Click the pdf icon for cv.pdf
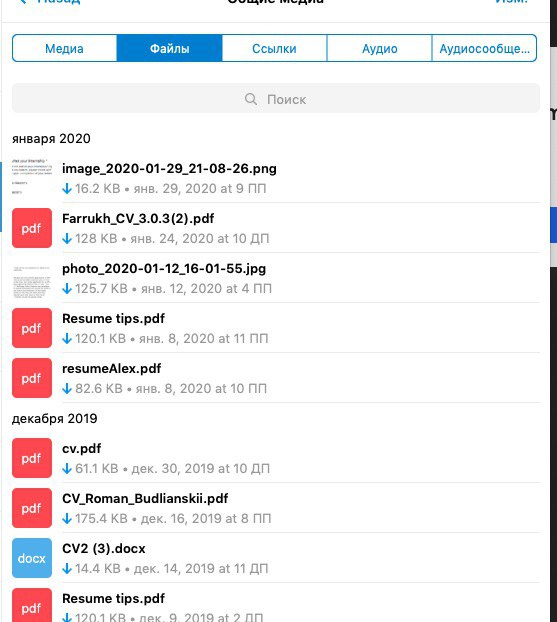This screenshot has width=557, height=622. coord(32,458)
